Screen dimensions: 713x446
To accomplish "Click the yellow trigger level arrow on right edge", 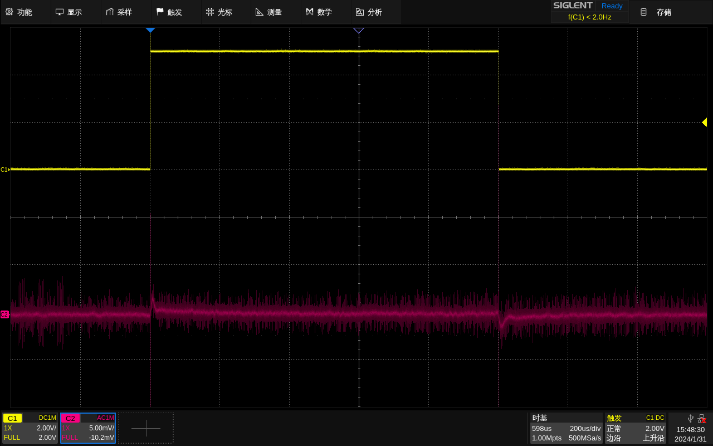I will point(704,122).
